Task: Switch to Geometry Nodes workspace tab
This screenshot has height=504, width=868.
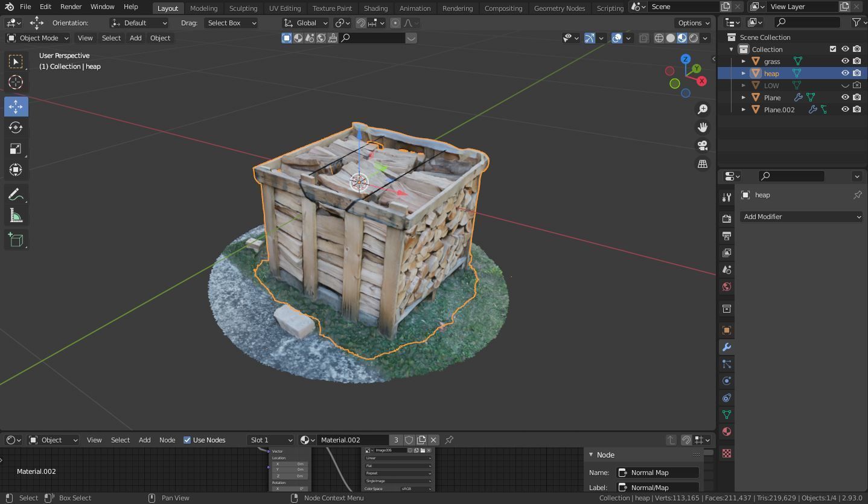Action: [560, 8]
